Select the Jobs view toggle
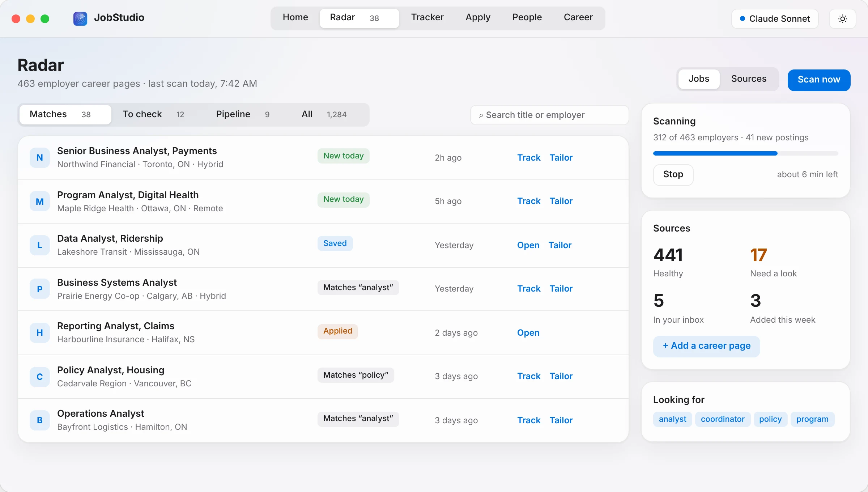Screen dimensions: 868x492 click(x=699, y=79)
